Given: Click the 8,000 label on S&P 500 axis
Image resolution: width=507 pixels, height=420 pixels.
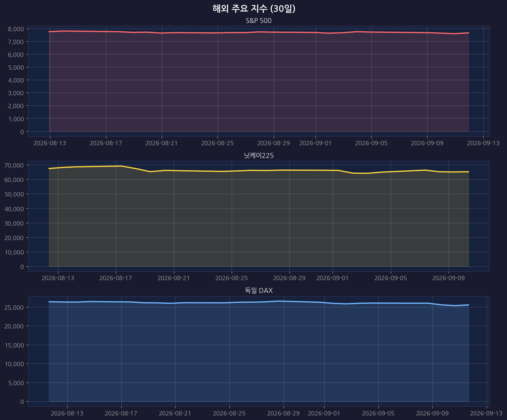Looking at the screenshot, I should (x=16, y=29).
